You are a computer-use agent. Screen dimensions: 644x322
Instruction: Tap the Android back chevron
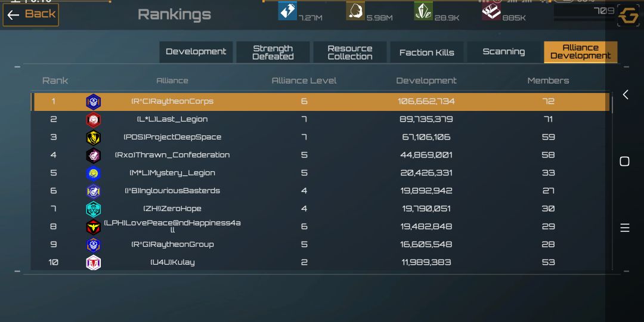[x=625, y=94]
